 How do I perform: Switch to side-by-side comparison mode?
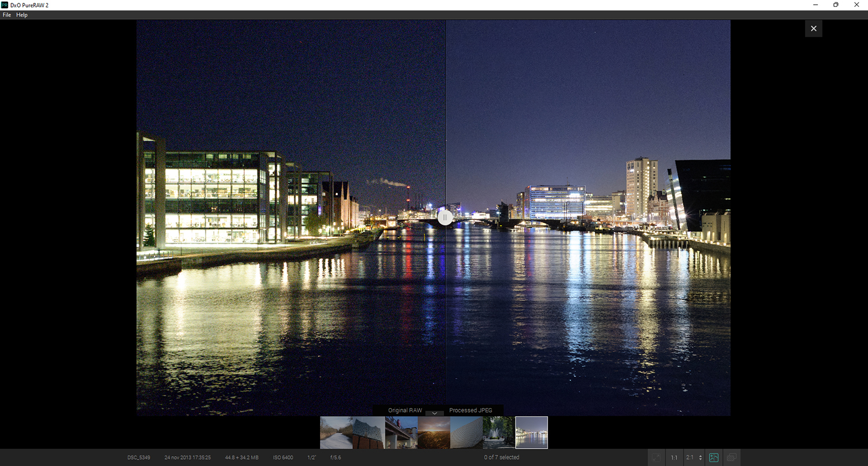coord(730,457)
